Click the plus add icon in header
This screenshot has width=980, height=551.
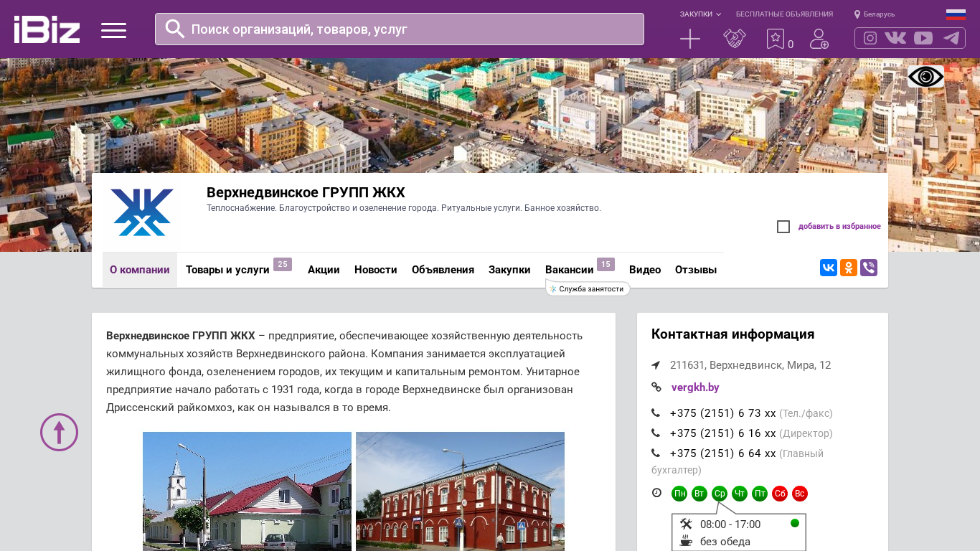click(689, 39)
